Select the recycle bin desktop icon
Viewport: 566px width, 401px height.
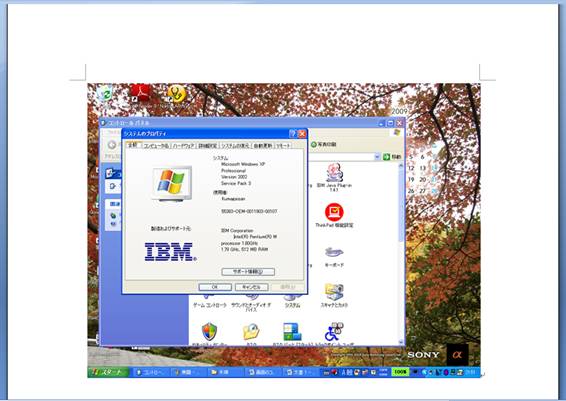(106, 95)
